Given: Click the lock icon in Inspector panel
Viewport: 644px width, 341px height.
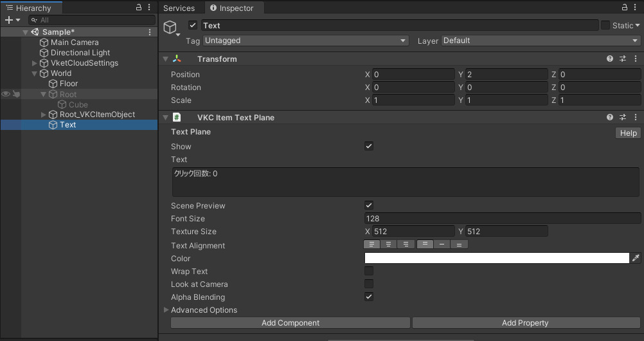Looking at the screenshot, I should tap(625, 8).
